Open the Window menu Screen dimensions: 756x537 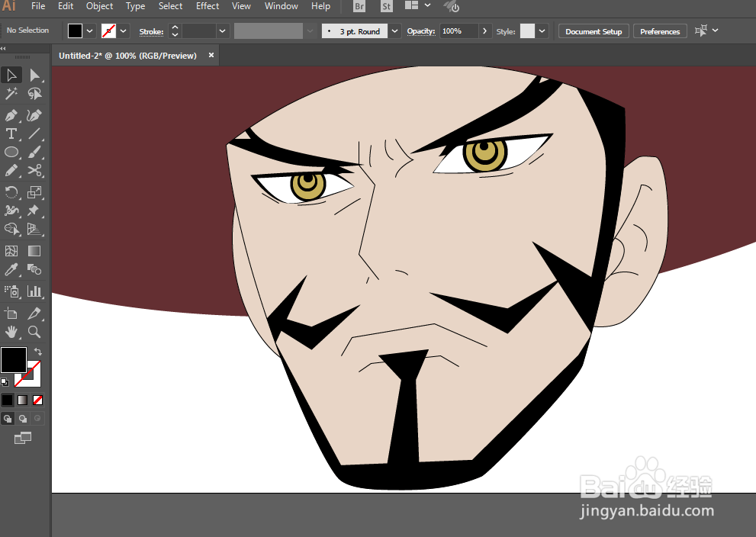click(281, 6)
